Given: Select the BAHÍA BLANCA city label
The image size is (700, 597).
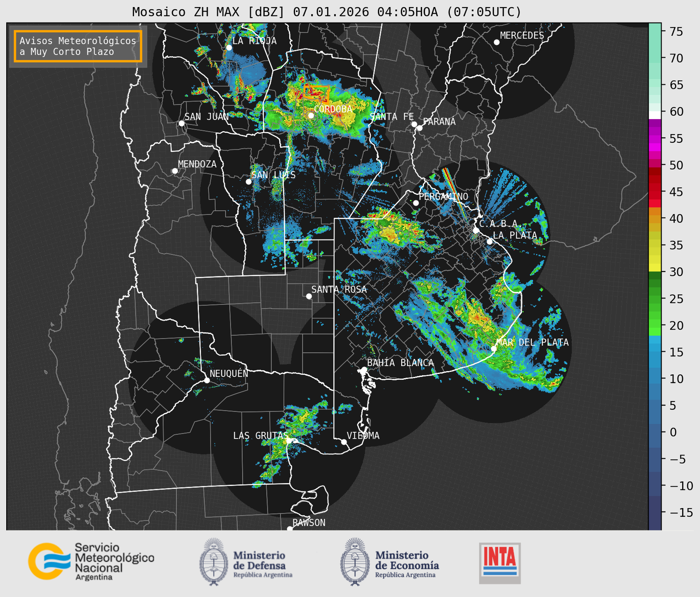Looking at the screenshot, I should click(x=400, y=363).
